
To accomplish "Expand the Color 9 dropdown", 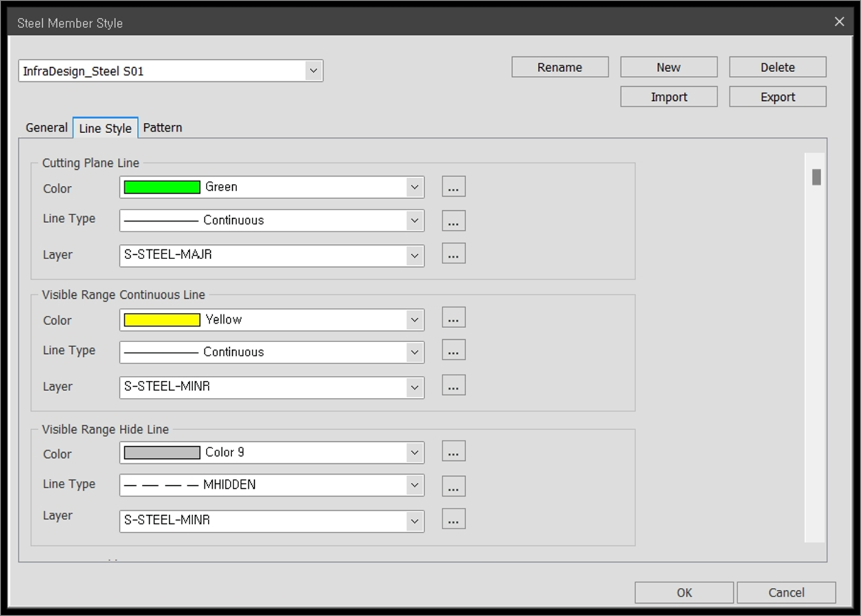I will pyautogui.click(x=415, y=453).
